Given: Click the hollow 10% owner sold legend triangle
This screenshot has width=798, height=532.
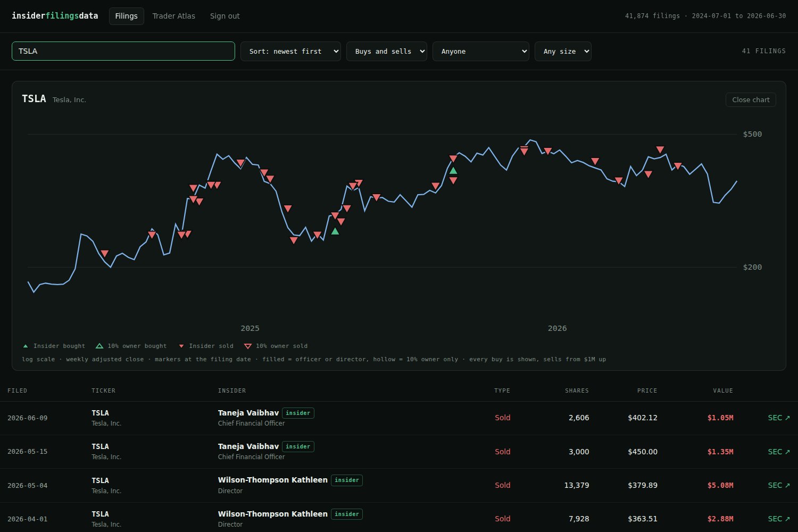Looking at the screenshot, I should pyautogui.click(x=248, y=346).
